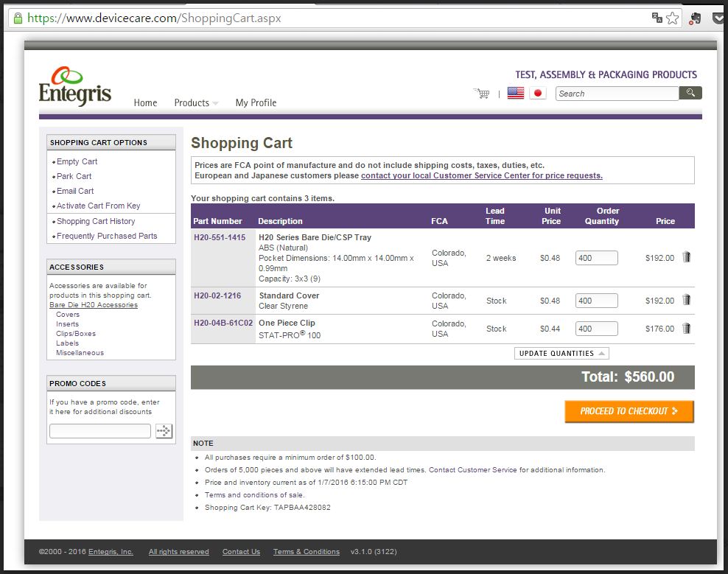Delete H20-551-1415 row with trash icon

pyautogui.click(x=686, y=257)
